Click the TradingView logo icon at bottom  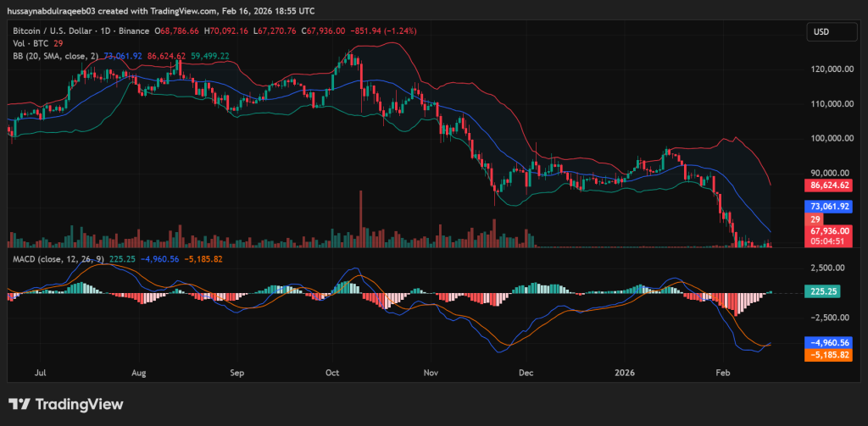pyautogui.click(x=19, y=405)
